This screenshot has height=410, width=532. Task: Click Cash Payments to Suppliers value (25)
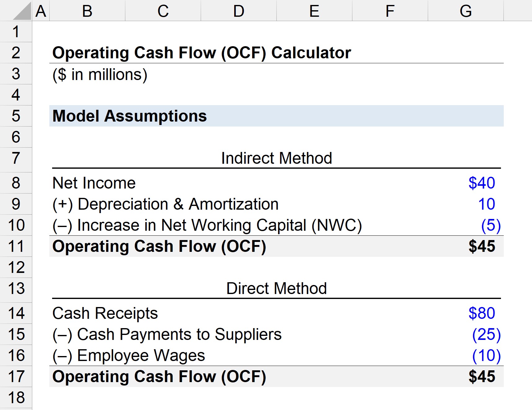click(x=486, y=334)
